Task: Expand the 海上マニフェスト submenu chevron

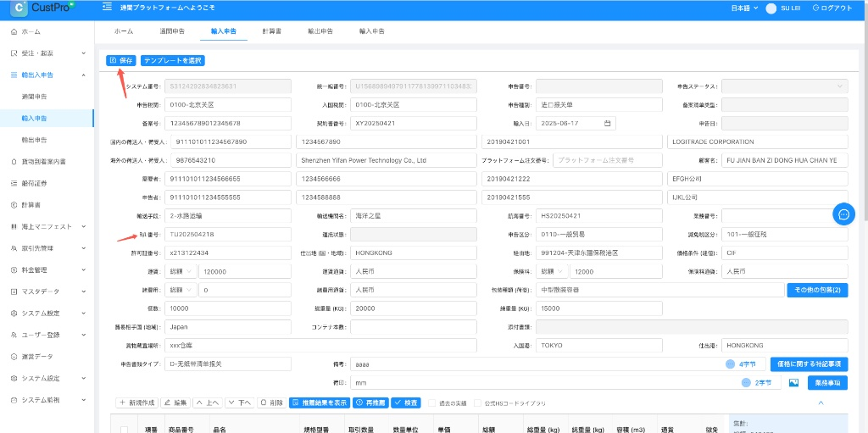Action: click(x=84, y=226)
